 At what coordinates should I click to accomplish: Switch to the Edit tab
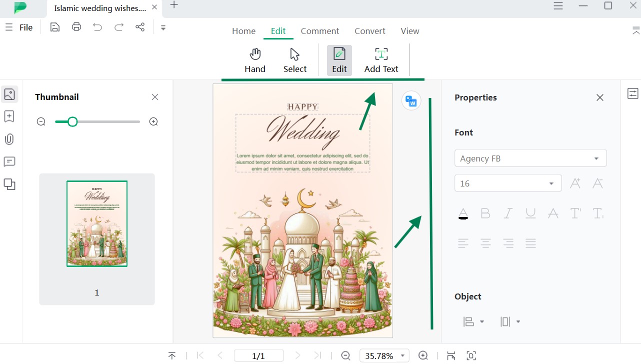tap(278, 31)
